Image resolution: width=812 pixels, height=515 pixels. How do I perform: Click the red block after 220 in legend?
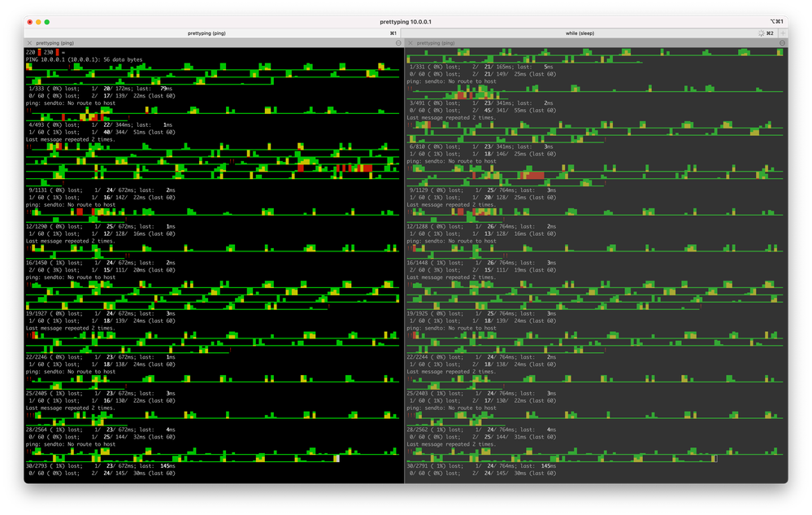(39, 52)
